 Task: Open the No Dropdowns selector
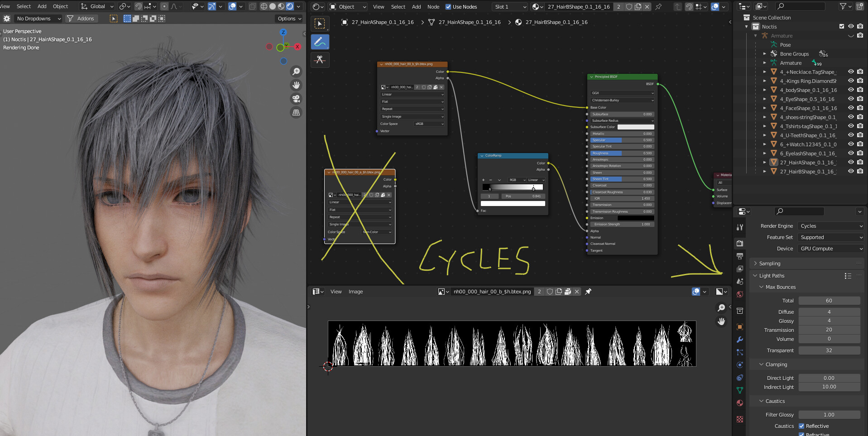click(38, 19)
